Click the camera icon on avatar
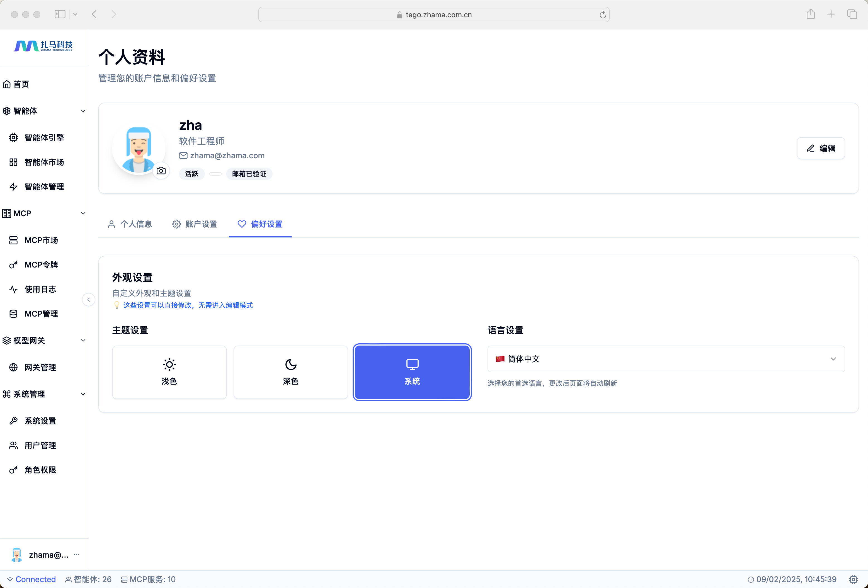 [x=161, y=171]
